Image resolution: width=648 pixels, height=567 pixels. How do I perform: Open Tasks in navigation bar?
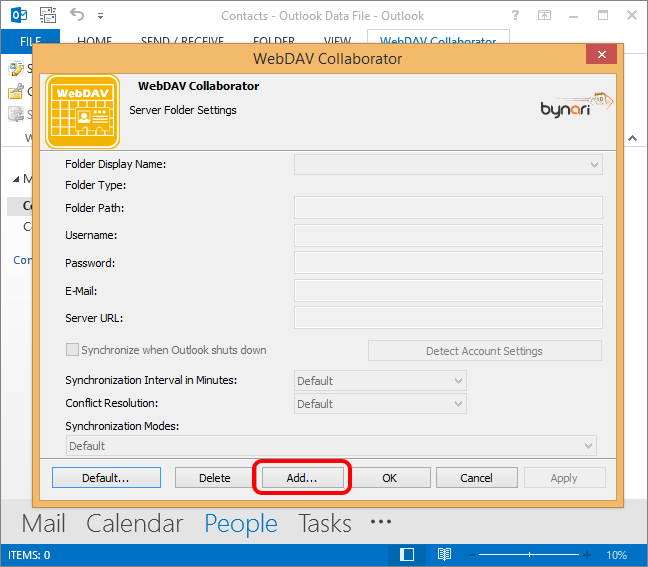325,523
